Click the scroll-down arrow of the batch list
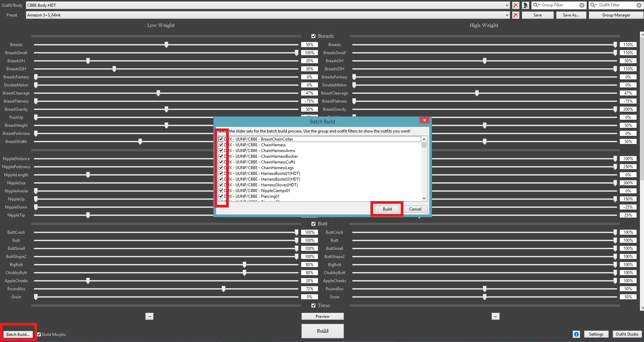Screen dimensions: 644x342 click(424, 198)
